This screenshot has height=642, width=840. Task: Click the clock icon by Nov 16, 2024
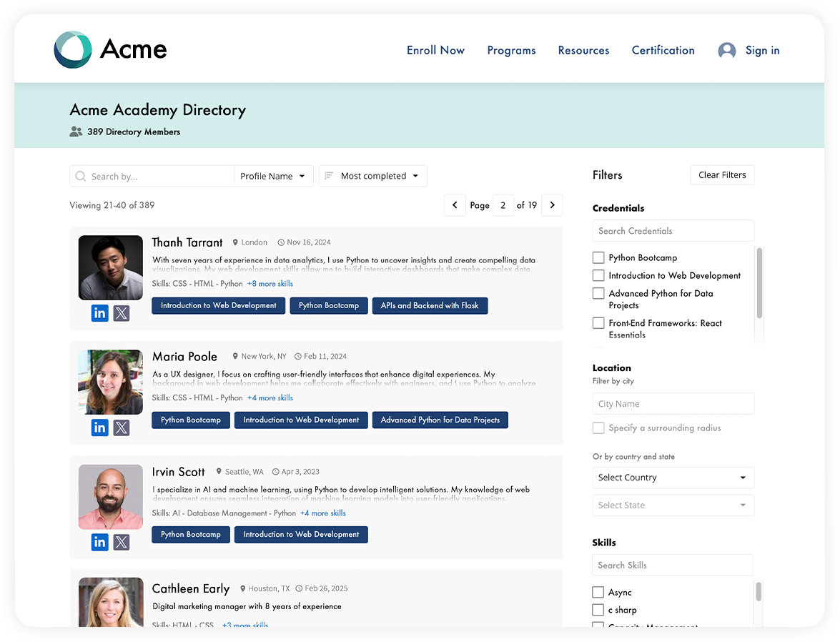coord(281,242)
